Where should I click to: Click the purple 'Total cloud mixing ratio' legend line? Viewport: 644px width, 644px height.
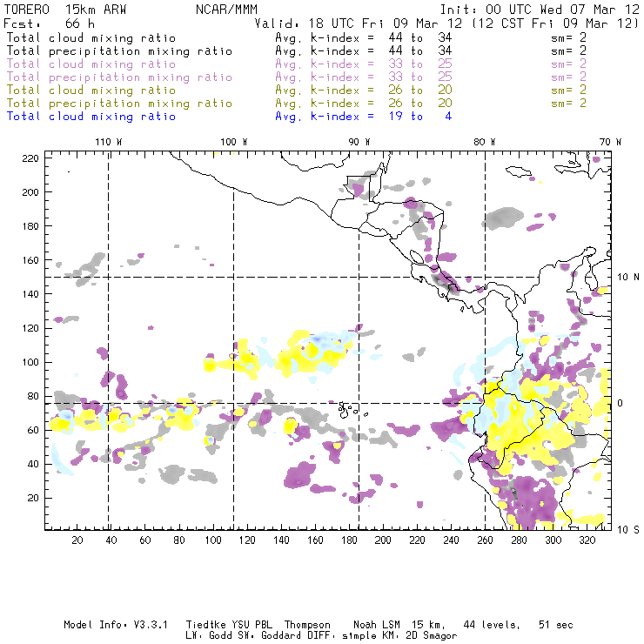click(91, 64)
